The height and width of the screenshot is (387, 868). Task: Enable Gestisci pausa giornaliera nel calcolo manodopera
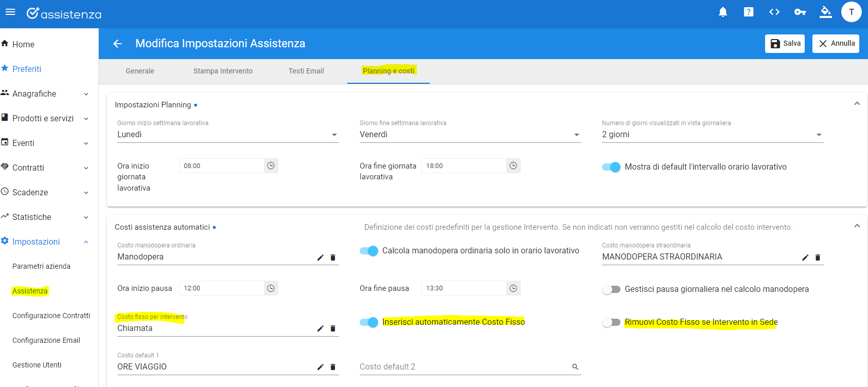[x=611, y=289]
